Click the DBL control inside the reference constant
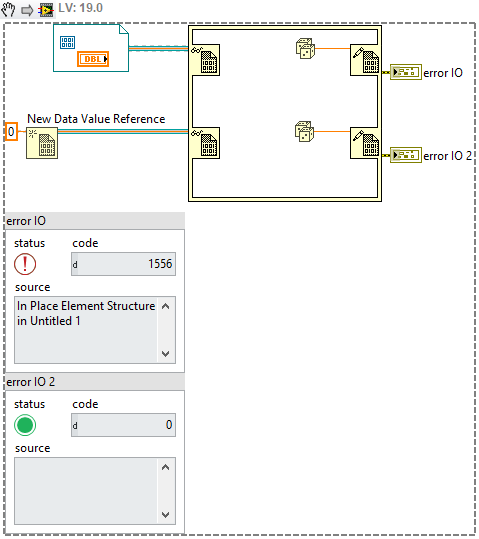Viewport: 479px width, 539px height. (x=93, y=59)
